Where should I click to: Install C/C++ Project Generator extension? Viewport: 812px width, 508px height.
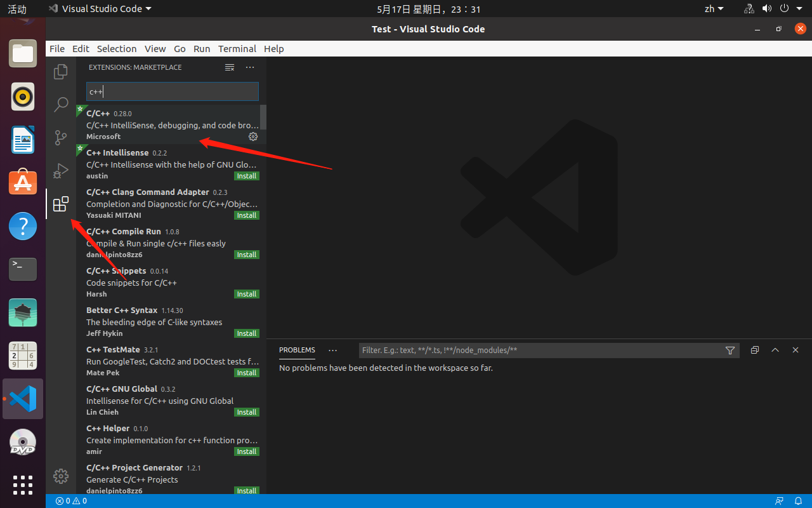(x=247, y=491)
